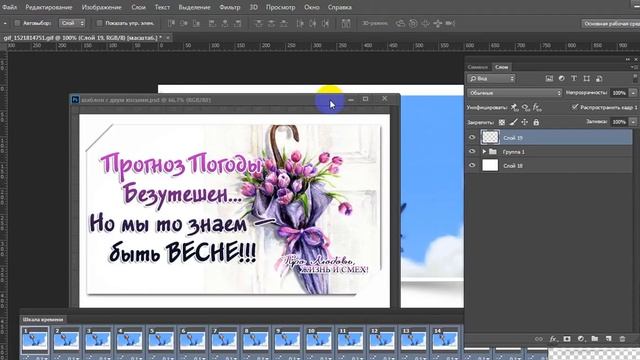Select the Шкала времени timeline tab
This screenshot has height=360, width=640.
click(x=43, y=319)
